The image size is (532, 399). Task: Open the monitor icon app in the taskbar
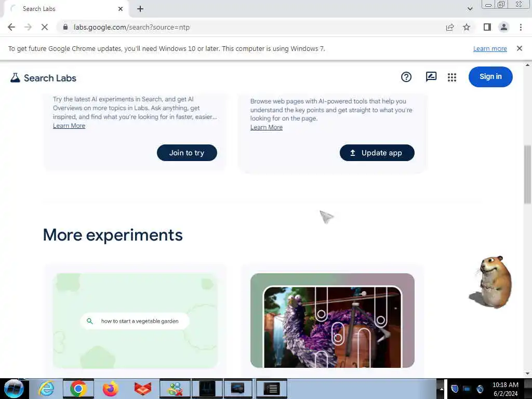(237, 389)
